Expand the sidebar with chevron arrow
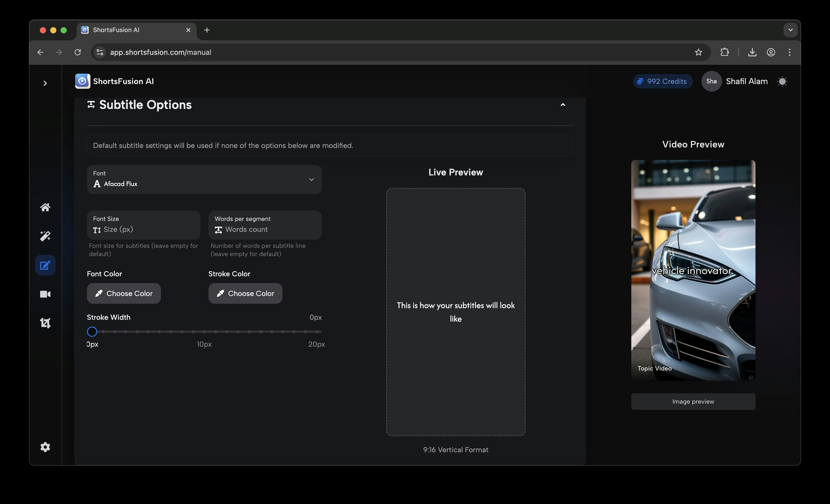Viewport: 830px width, 504px height. [45, 83]
